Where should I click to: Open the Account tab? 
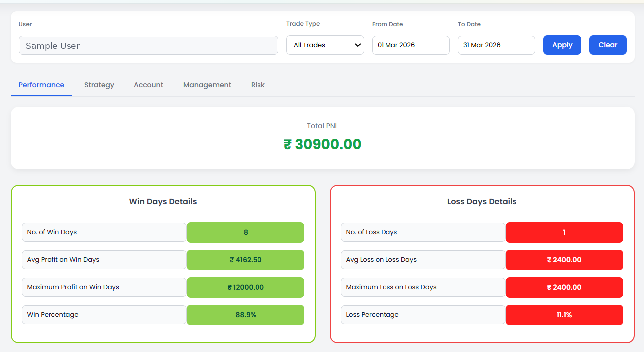148,85
